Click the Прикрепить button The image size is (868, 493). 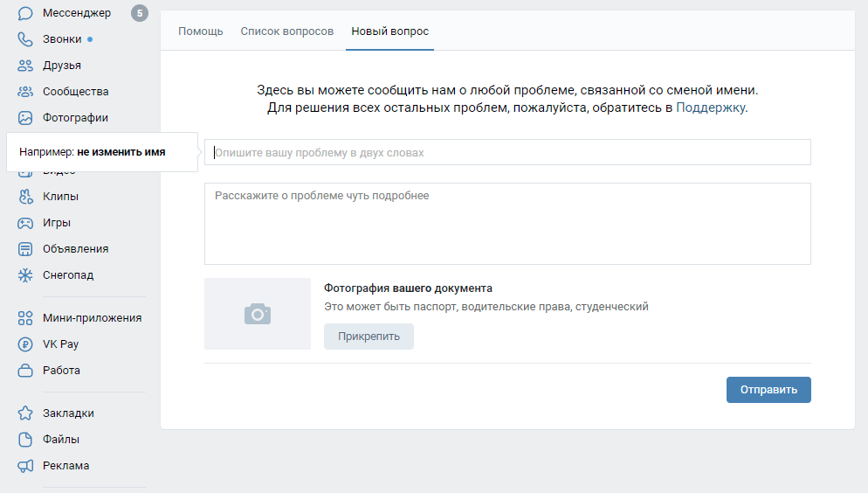click(369, 337)
